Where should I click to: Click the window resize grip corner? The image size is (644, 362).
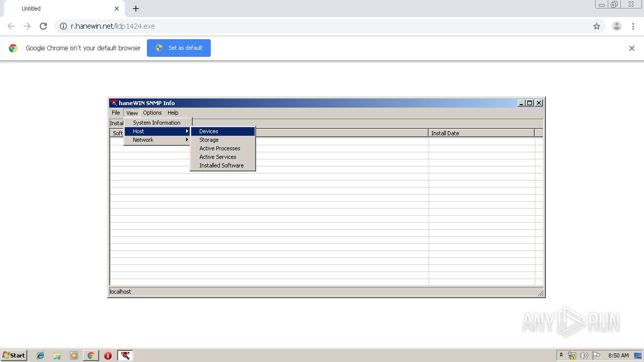coord(540,293)
